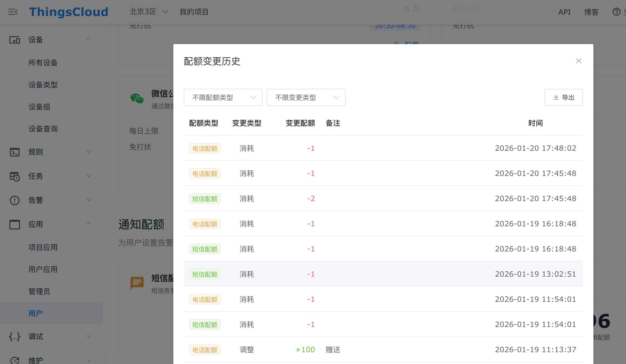Collapse the sidebar with the menu-fold icon
This screenshot has width=626, height=364.
pos(13,12)
